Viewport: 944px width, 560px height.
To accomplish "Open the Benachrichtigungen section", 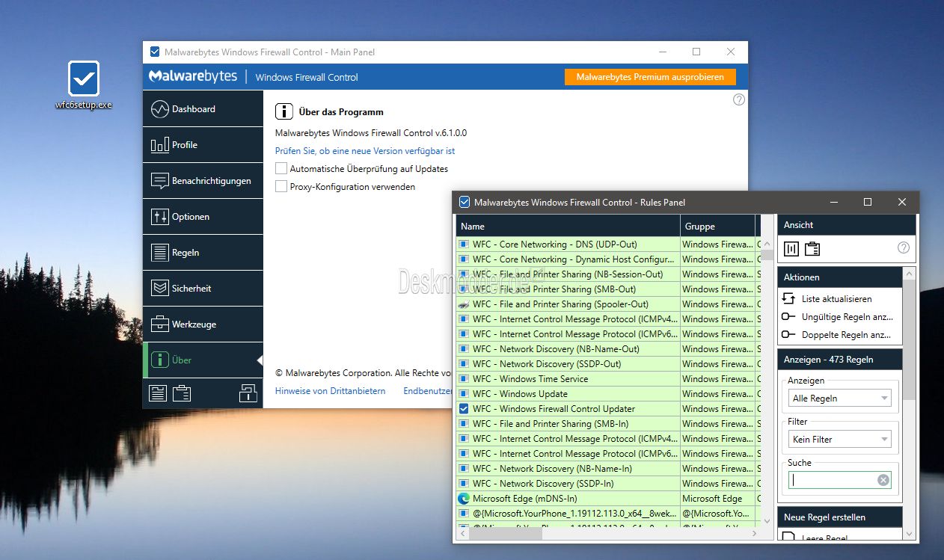I will [203, 181].
